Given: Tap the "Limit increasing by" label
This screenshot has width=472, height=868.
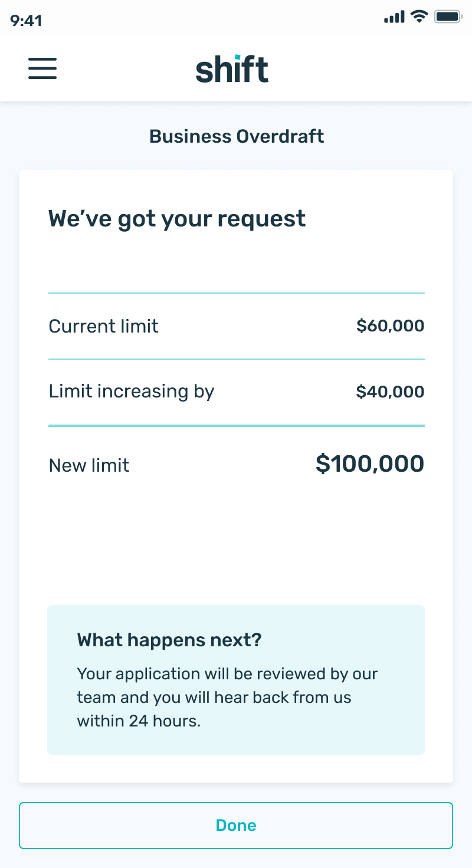Looking at the screenshot, I should 132,392.
